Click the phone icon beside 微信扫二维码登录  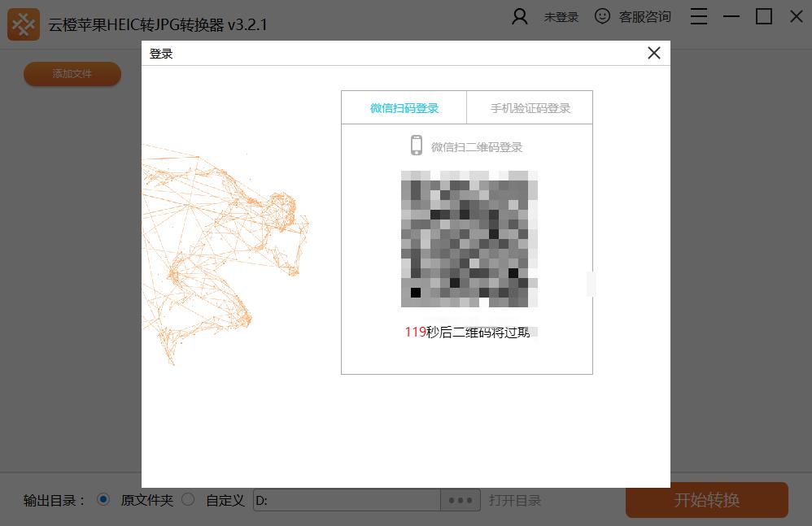click(417, 146)
